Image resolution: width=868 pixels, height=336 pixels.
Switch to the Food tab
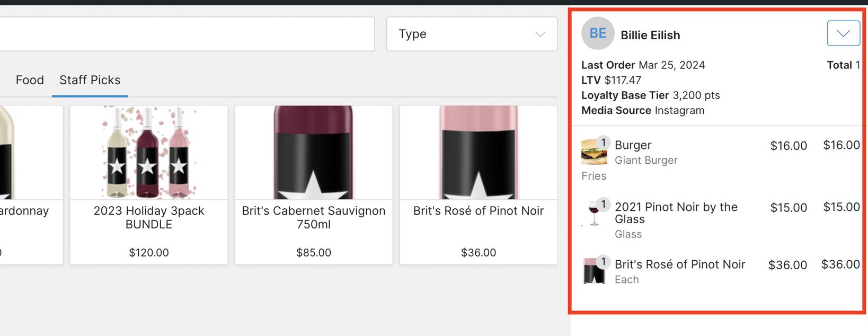(30, 80)
